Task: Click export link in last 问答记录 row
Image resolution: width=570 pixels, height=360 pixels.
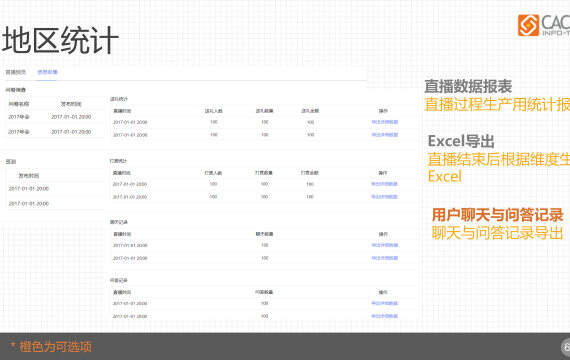Action: 384,316
